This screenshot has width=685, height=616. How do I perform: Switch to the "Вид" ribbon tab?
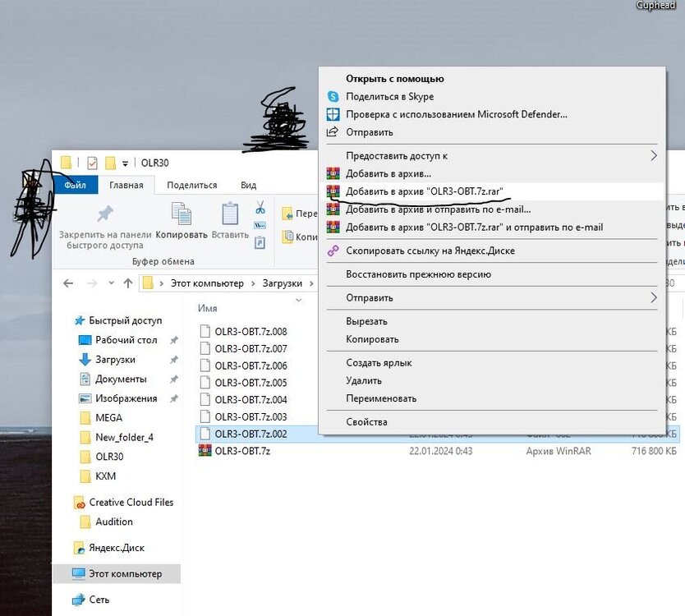click(x=248, y=186)
